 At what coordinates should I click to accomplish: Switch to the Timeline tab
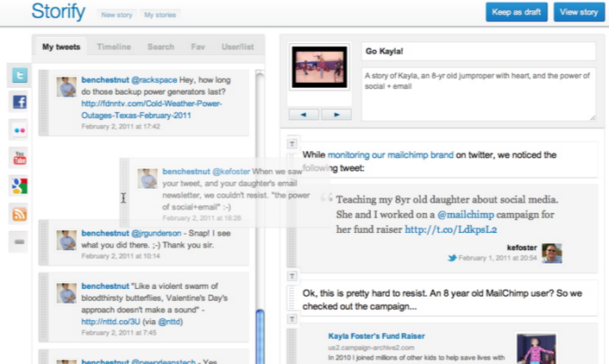pyautogui.click(x=114, y=47)
